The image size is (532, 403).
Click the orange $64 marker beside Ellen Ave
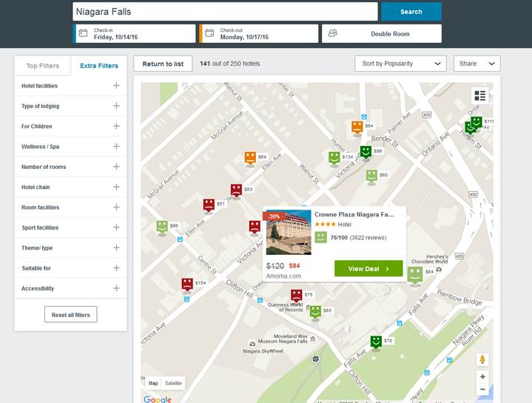coord(250,158)
